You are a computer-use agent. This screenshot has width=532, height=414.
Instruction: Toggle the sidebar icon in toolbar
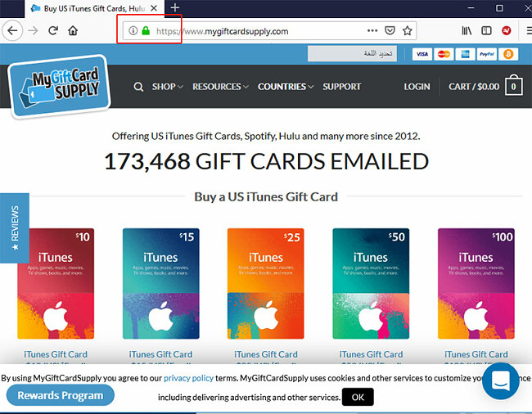(x=486, y=31)
